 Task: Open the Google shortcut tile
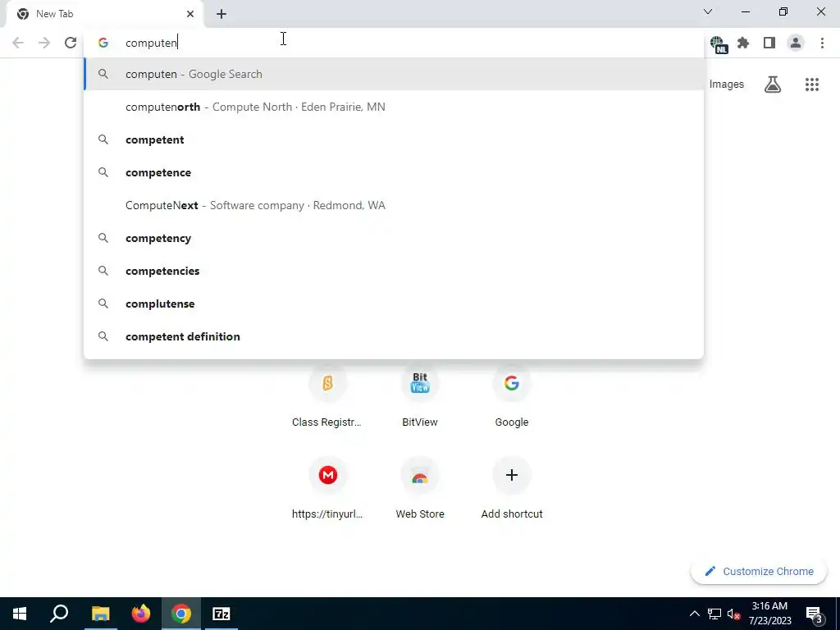coord(512,398)
